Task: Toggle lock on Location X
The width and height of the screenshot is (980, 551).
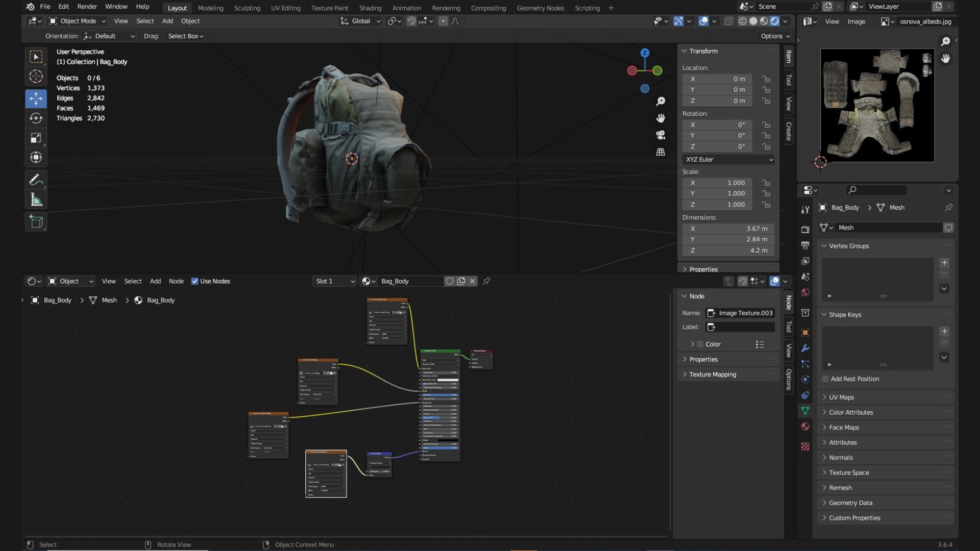Action: (x=766, y=79)
